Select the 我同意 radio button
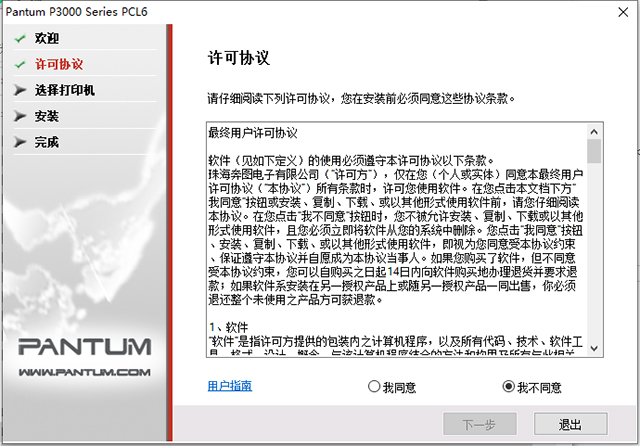The height and width of the screenshot is (446, 640). [374, 386]
